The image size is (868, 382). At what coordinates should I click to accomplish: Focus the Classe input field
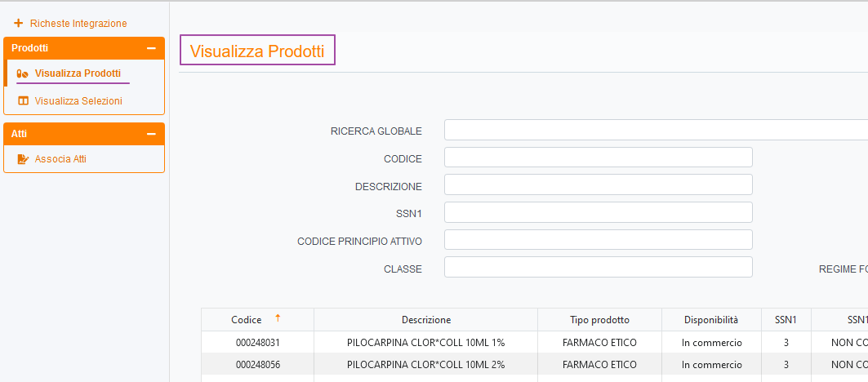coord(598,268)
